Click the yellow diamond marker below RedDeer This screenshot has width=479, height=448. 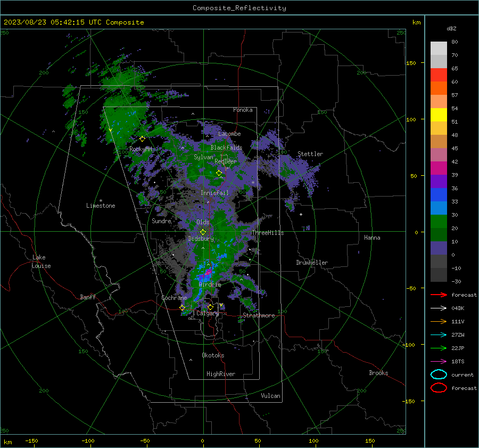[219, 173]
